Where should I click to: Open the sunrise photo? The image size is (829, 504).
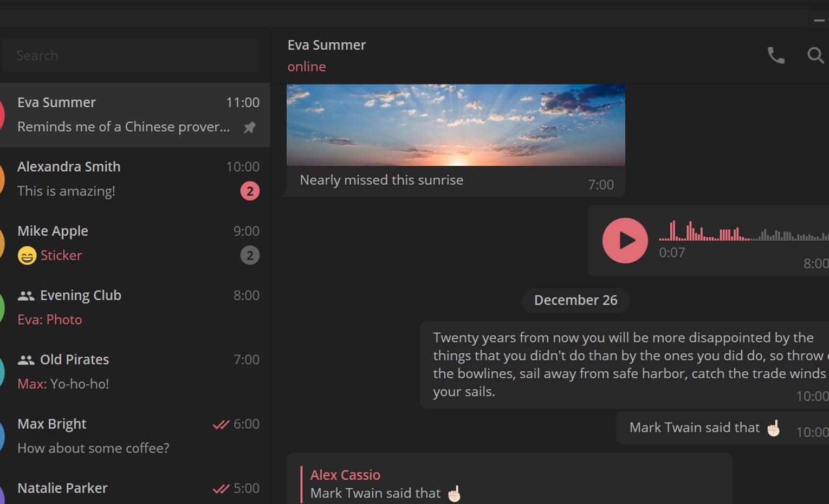tap(455, 125)
